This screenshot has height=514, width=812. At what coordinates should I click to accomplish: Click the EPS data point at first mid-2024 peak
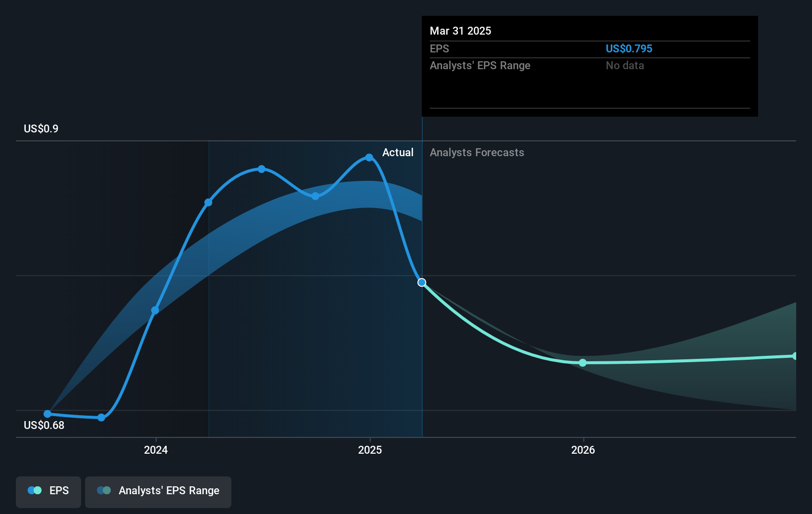point(262,169)
